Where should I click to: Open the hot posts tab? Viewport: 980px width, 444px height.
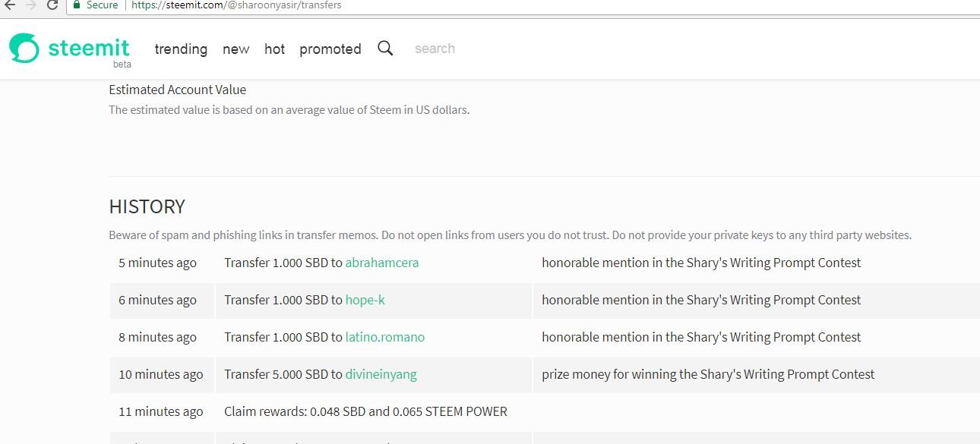pyautogui.click(x=274, y=49)
